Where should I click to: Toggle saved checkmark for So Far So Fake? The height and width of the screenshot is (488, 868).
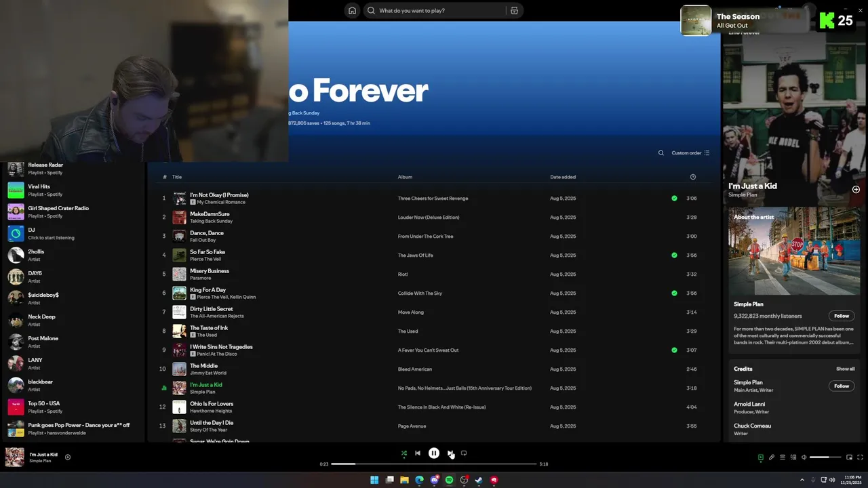coord(674,256)
